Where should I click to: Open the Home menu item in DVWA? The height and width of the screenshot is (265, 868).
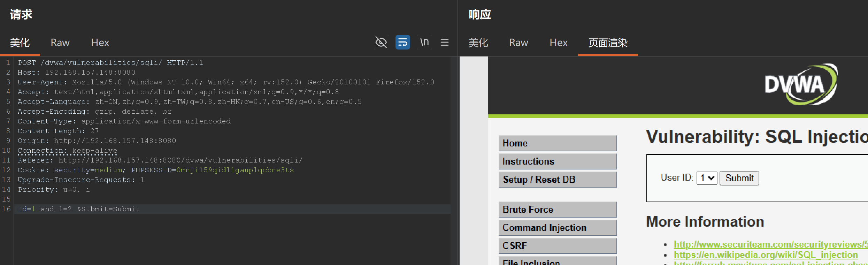[558, 143]
